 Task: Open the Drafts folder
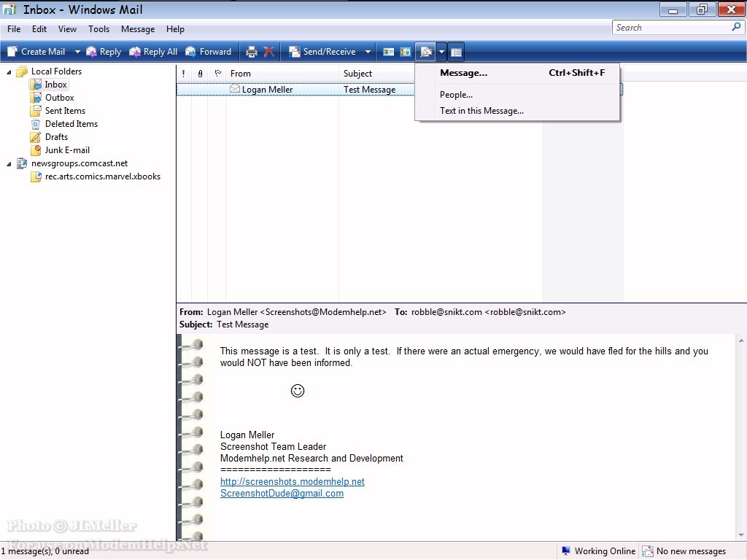pyautogui.click(x=49, y=137)
